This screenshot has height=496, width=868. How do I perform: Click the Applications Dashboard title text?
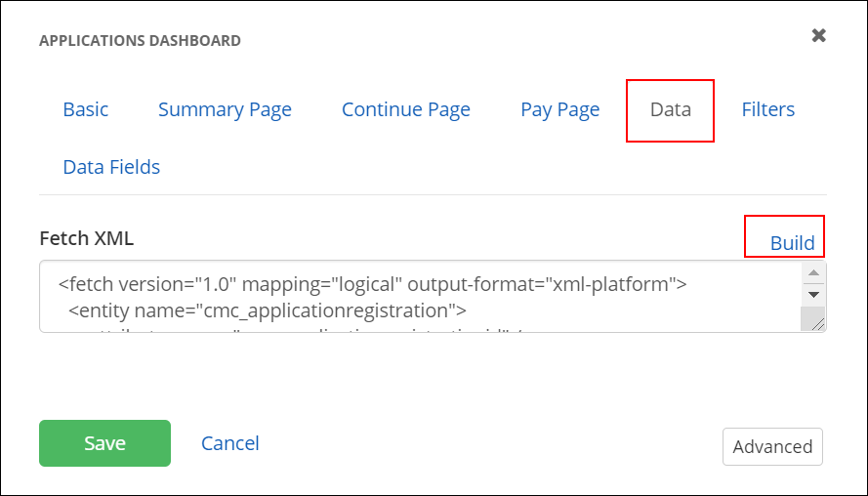point(140,41)
